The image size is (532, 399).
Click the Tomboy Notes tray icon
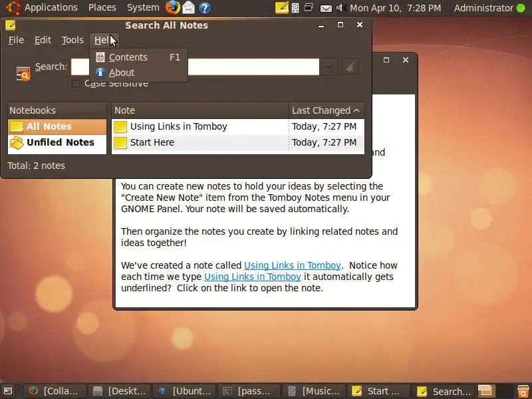coord(282,7)
